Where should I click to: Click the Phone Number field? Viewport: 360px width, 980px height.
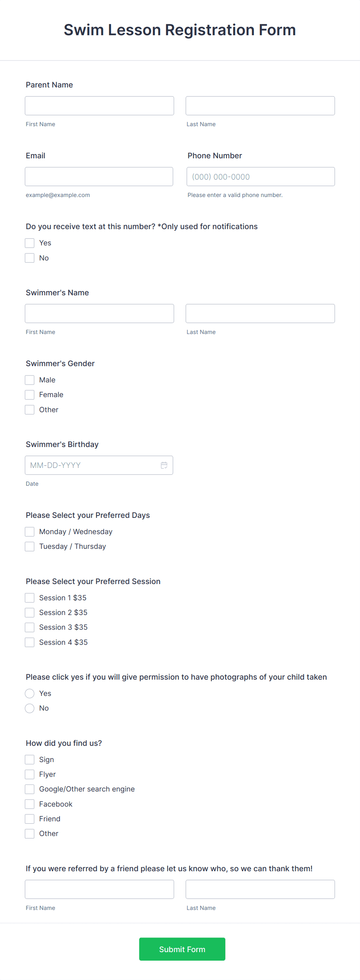[260, 176]
